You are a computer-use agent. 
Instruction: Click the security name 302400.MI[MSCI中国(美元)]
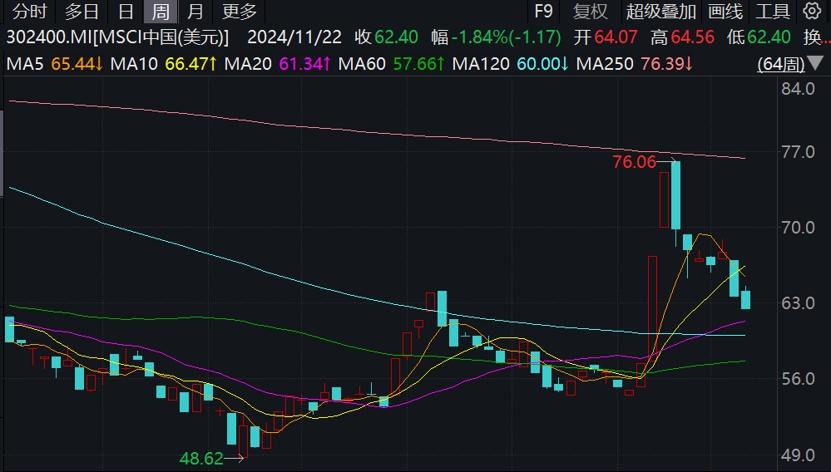(x=118, y=37)
